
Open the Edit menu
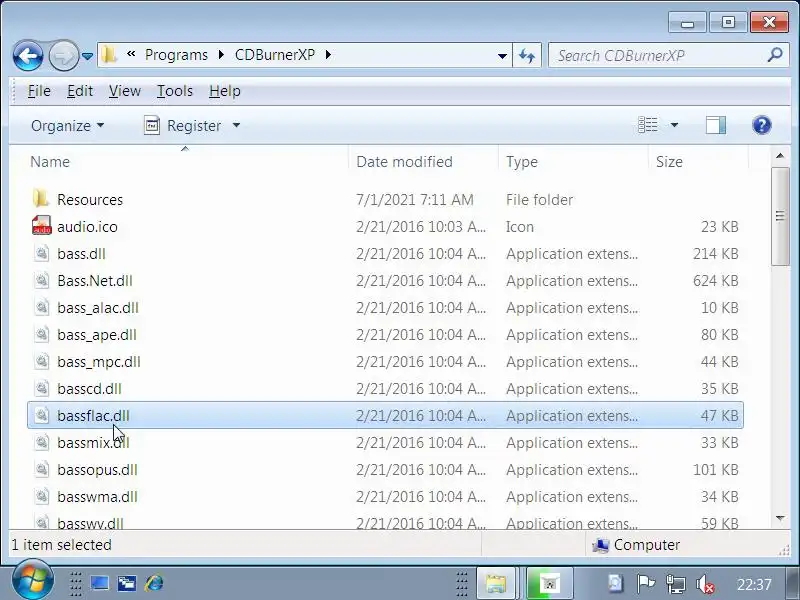point(80,91)
